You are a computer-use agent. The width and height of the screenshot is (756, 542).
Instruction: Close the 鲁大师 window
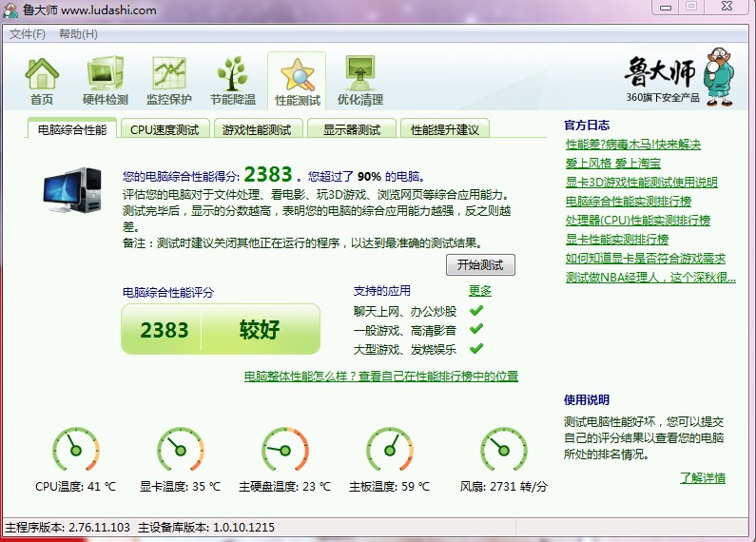(727, 7)
